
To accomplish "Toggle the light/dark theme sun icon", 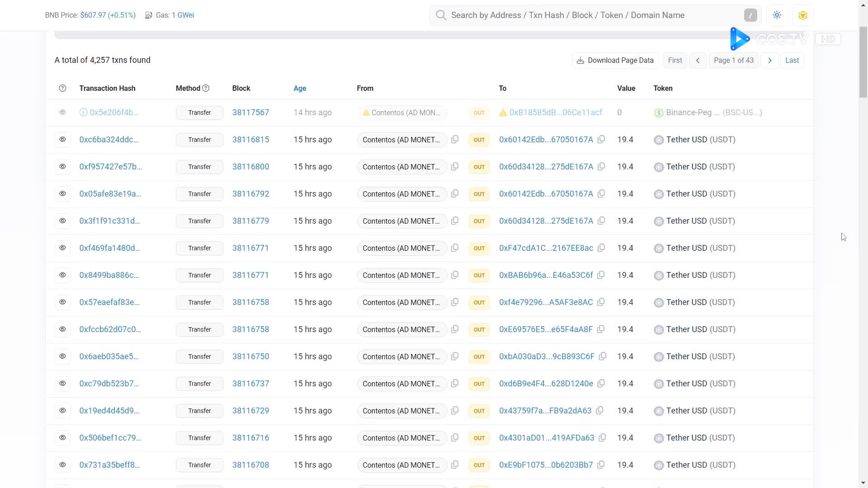I will (777, 15).
